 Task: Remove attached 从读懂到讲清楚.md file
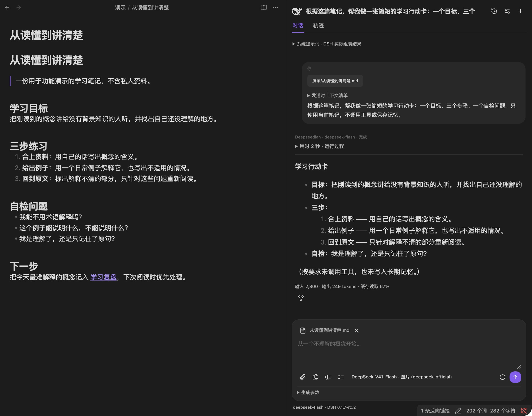click(357, 331)
